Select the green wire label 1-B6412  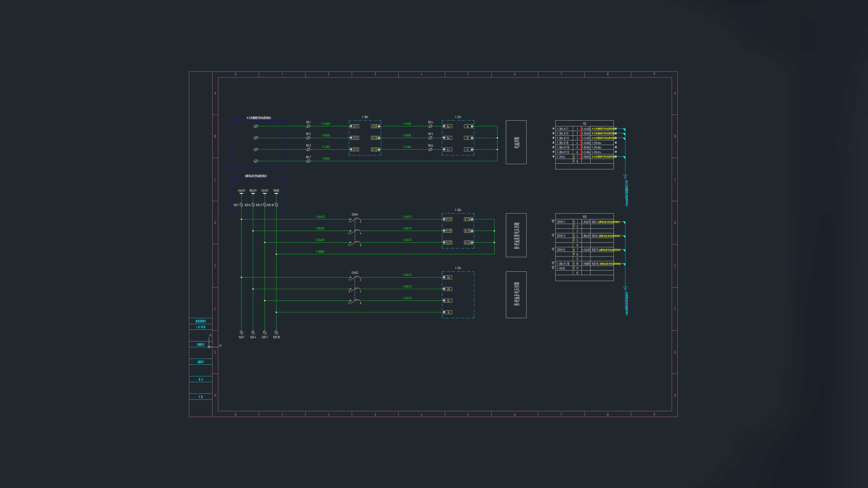click(407, 287)
